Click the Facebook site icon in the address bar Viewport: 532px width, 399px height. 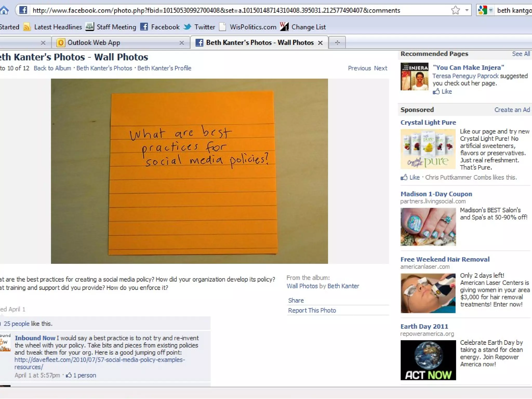point(23,10)
